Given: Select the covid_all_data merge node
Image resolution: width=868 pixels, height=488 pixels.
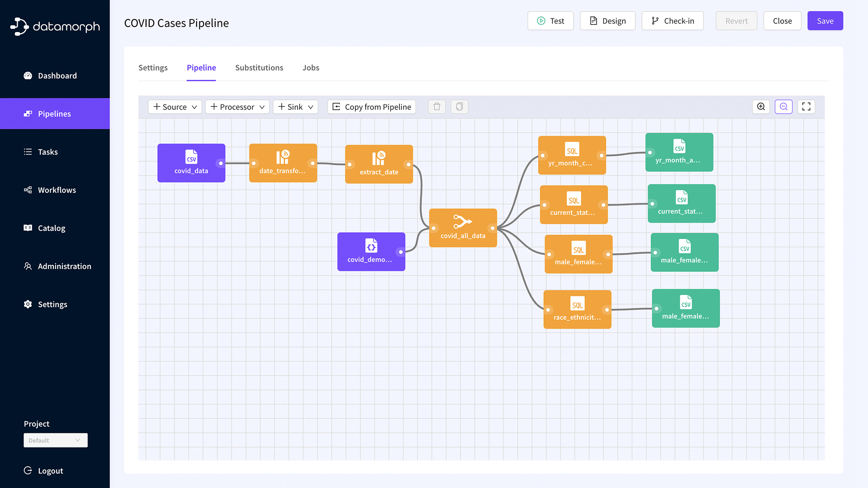Looking at the screenshot, I should click(462, 227).
